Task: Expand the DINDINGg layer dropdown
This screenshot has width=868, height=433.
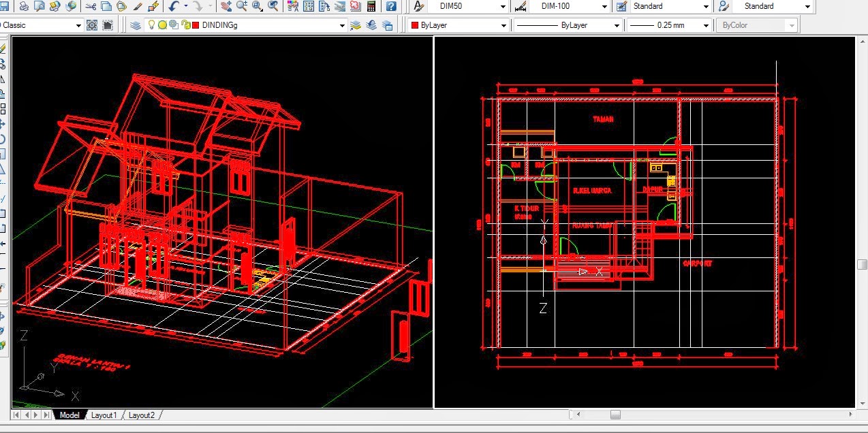Action: tap(342, 25)
